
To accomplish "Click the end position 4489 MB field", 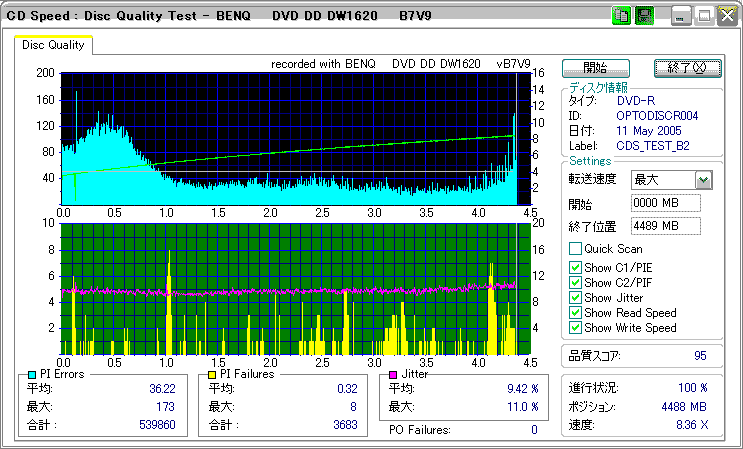I will [665, 226].
